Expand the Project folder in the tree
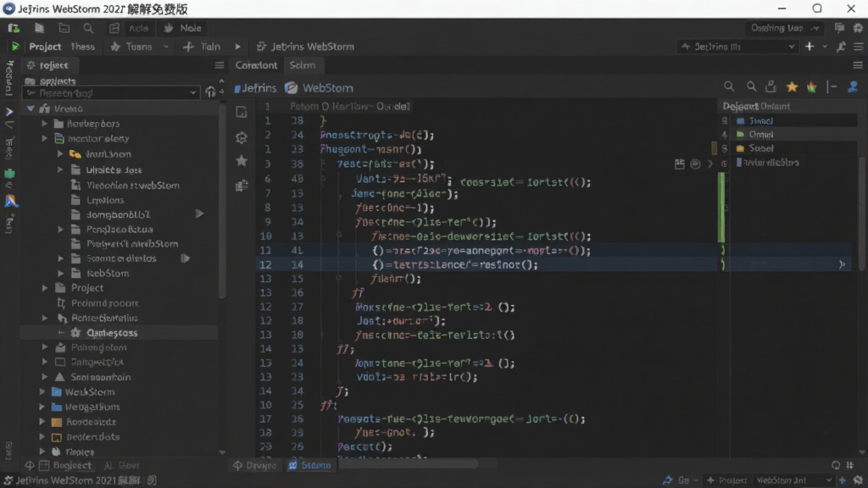The width and height of the screenshot is (868, 488). [x=45, y=288]
